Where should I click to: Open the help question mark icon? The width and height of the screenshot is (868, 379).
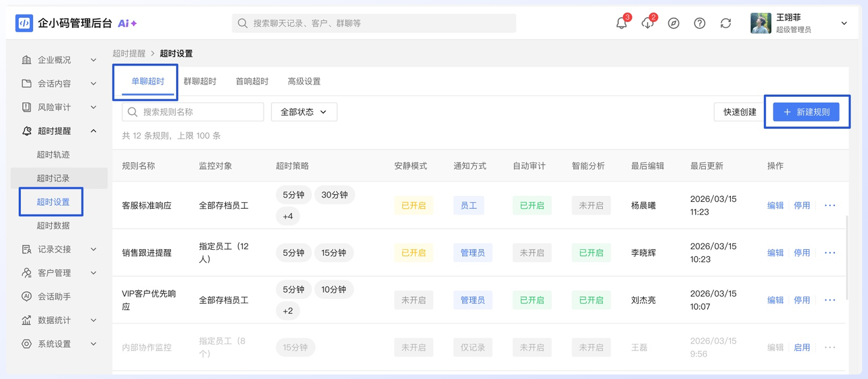click(700, 23)
